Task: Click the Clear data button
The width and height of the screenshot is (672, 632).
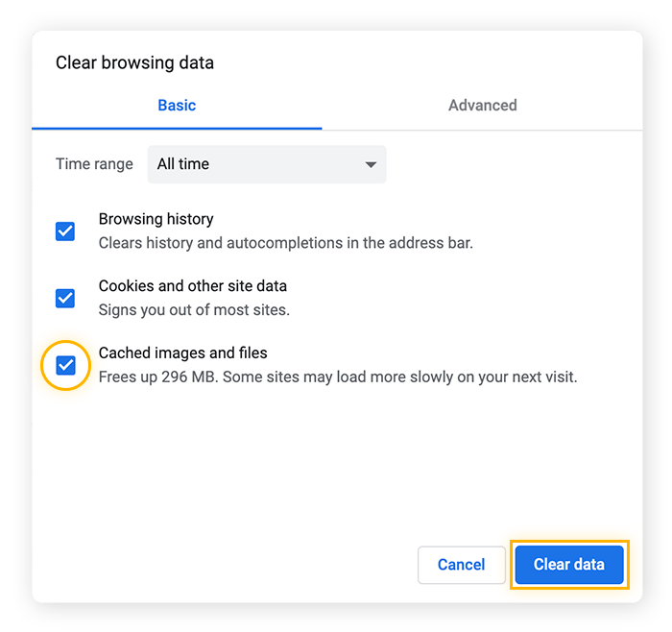Action: (569, 565)
